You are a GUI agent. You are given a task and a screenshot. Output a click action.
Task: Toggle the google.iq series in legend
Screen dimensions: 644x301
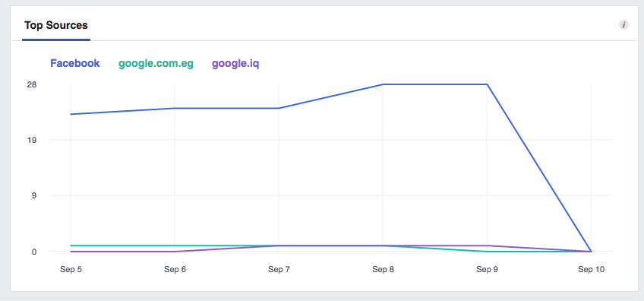tap(235, 64)
